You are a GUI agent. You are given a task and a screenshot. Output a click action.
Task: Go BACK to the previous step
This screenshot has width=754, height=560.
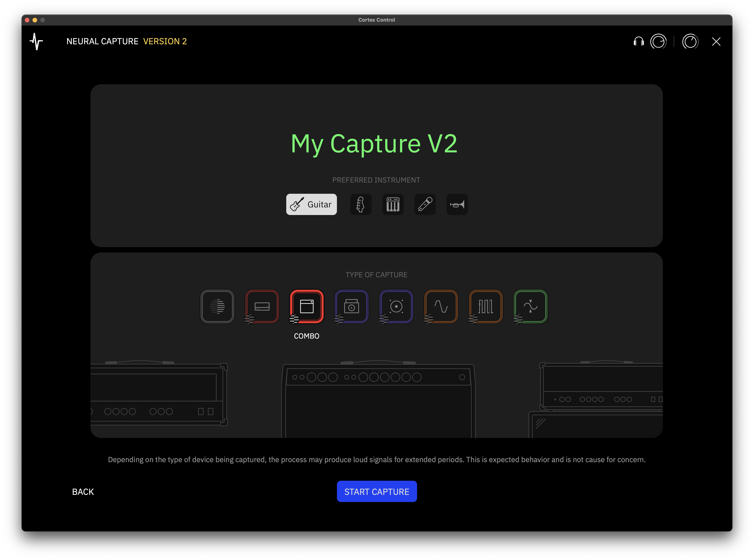(83, 492)
